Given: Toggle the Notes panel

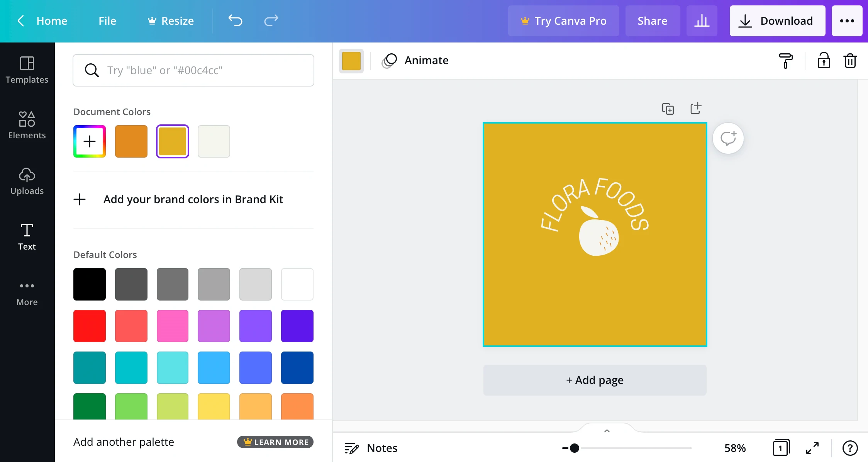Looking at the screenshot, I should coord(371,448).
